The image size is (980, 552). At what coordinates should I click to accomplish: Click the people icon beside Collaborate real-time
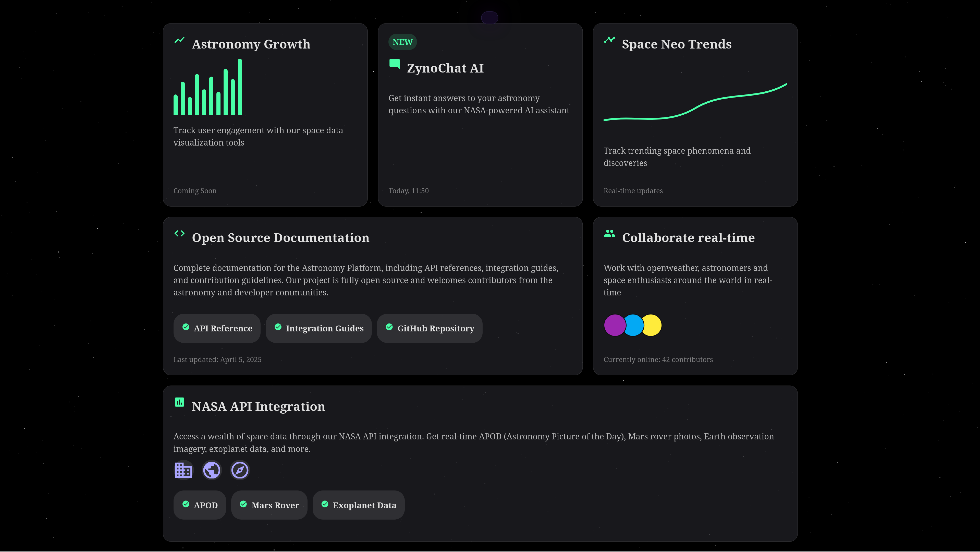[609, 233]
